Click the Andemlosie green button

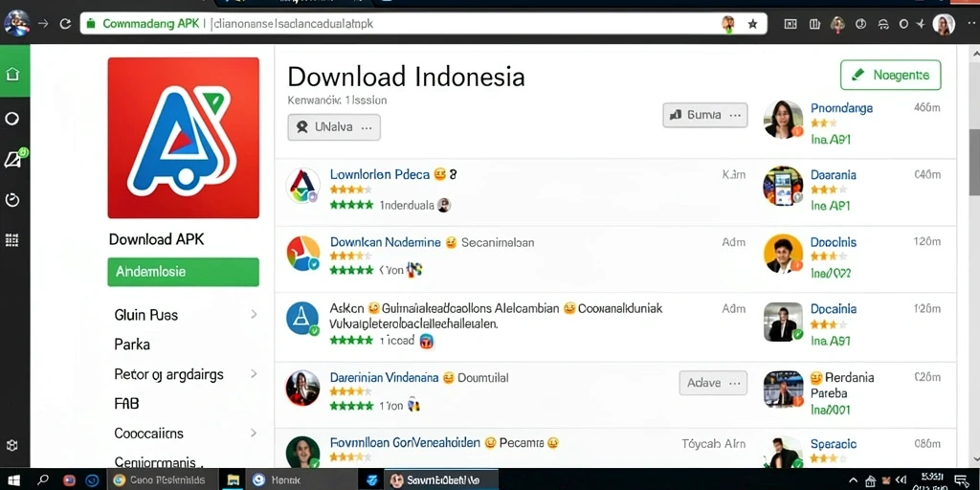tap(183, 272)
